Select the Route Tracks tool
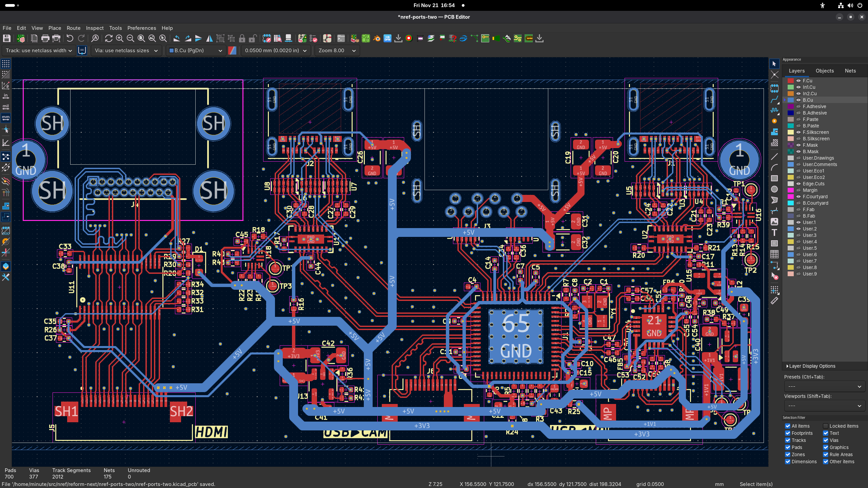The height and width of the screenshot is (488, 868). [774, 100]
